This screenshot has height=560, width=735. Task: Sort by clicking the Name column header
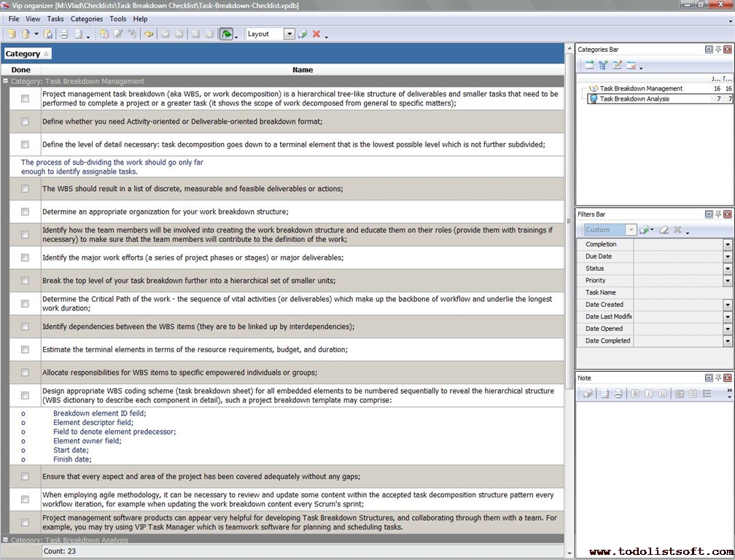303,70
